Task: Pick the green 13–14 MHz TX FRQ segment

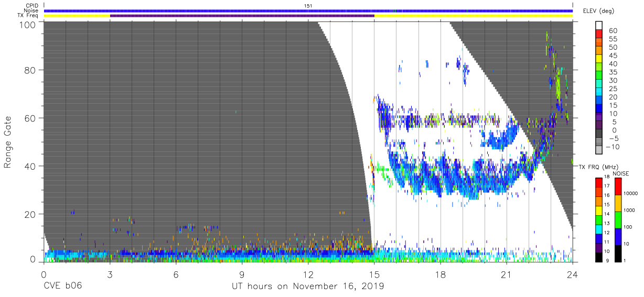Action: pyautogui.click(x=599, y=219)
